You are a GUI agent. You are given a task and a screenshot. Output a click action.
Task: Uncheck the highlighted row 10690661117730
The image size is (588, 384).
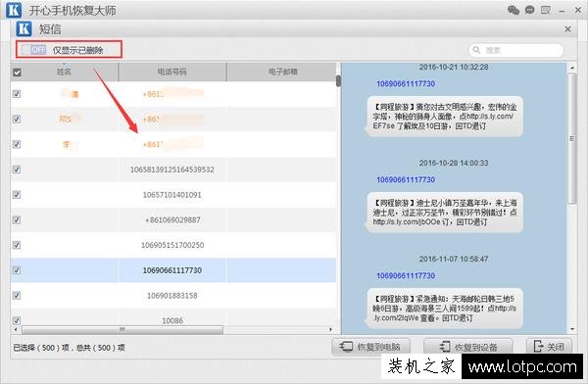point(17,270)
